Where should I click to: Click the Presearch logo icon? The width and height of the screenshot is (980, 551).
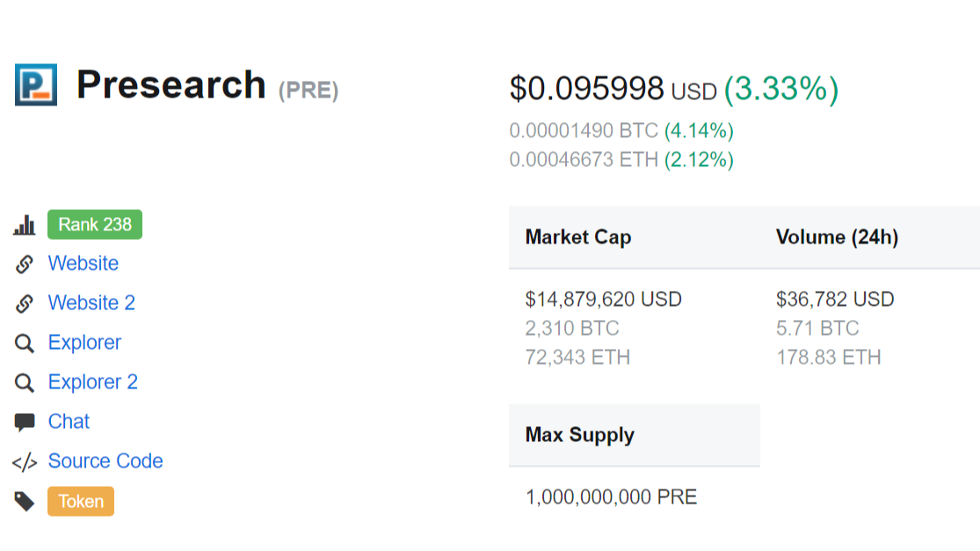tap(36, 84)
